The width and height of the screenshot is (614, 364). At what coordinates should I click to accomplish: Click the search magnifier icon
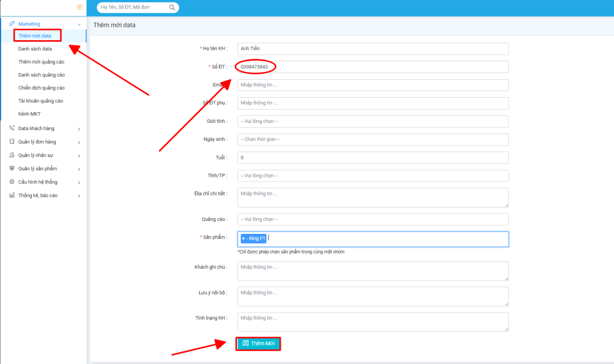tap(172, 8)
